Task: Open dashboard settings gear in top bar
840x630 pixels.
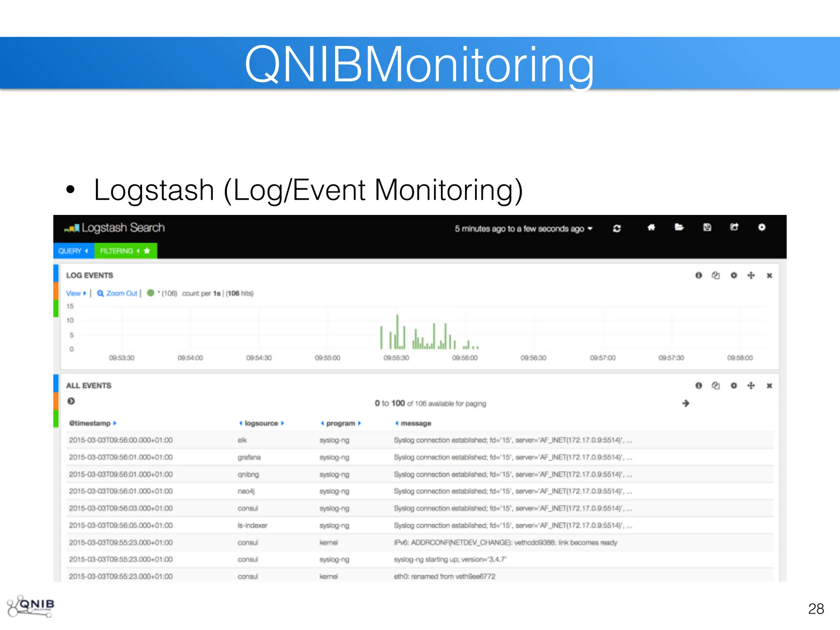Action: click(762, 227)
